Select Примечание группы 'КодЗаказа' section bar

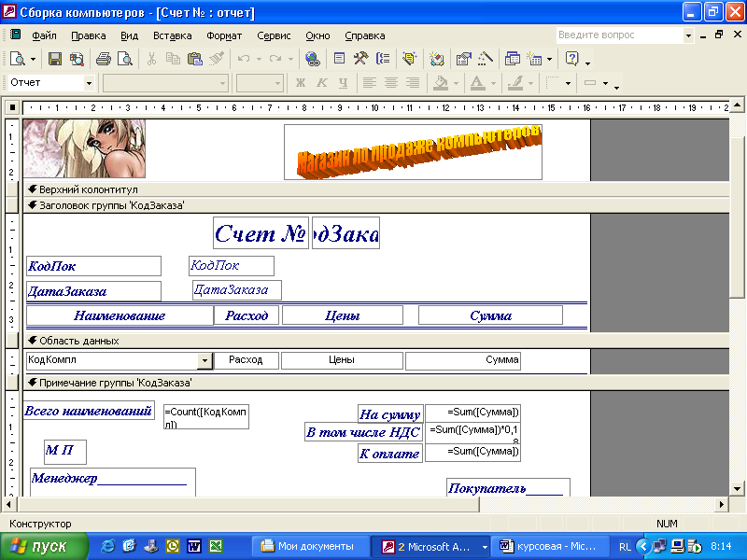376,383
